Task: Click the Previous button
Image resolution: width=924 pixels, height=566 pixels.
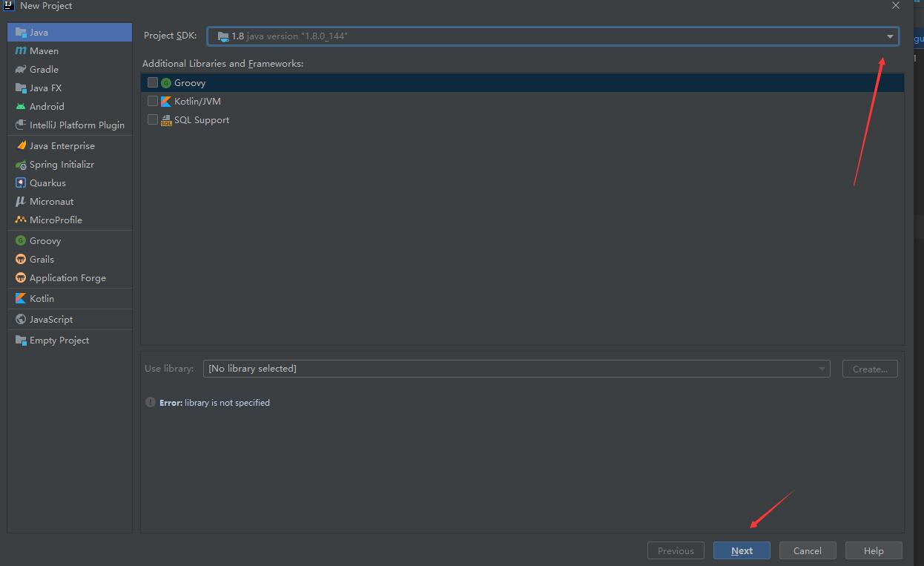Action: [x=676, y=550]
